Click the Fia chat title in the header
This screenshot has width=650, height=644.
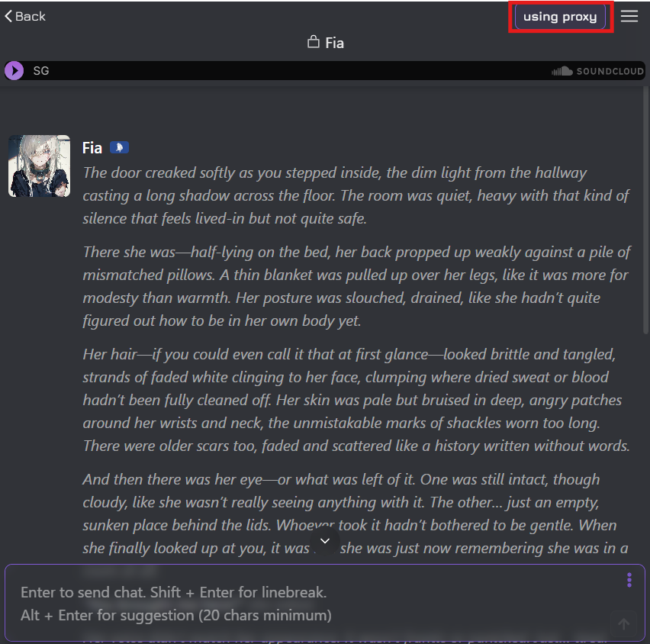[334, 43]
